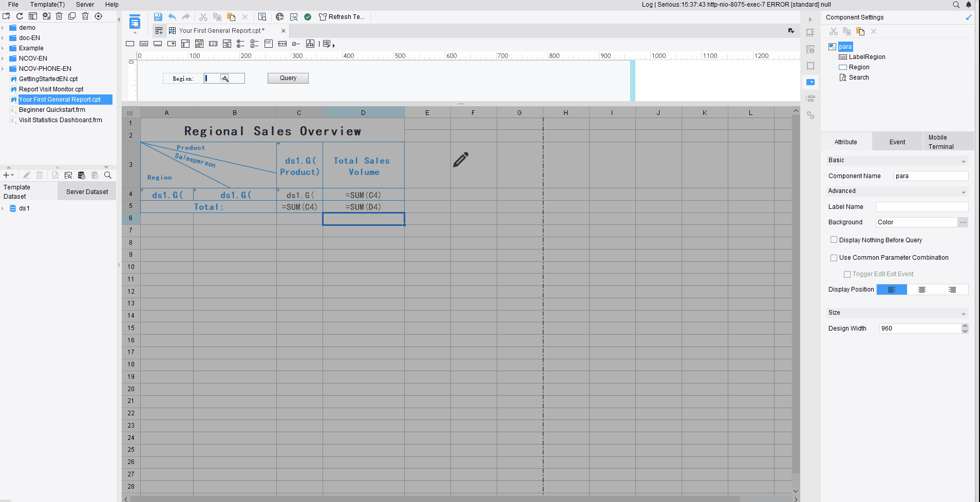Select the Radio Button Group widget icon
Image resolution: width=980 pixels, height=502 pixels.
point(240,44)
